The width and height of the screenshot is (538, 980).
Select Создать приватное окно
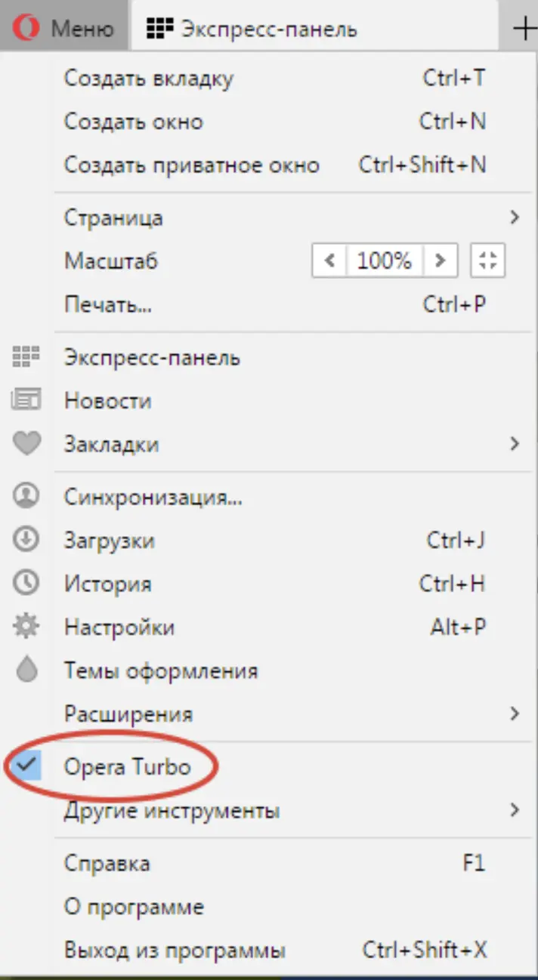pos(191,165)
